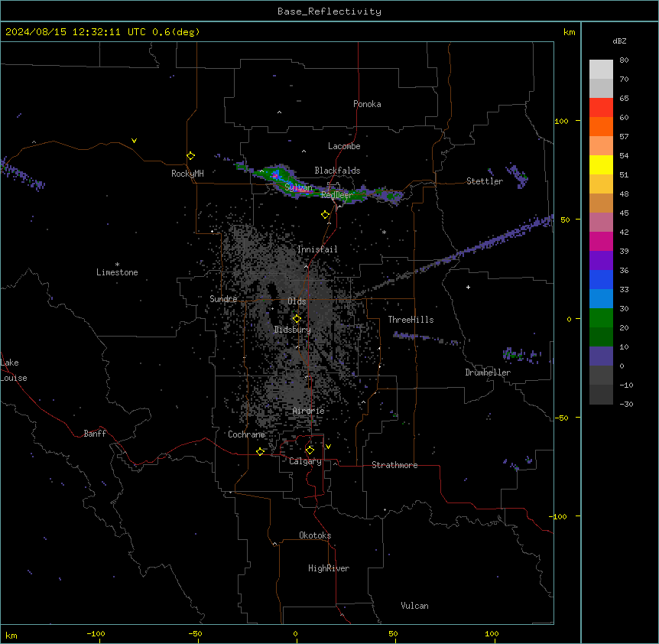The width and height of the screenshot is (659, 644).
Task: Click the white caret marker west of Ponoka
Action: click(x=280, y=112)
